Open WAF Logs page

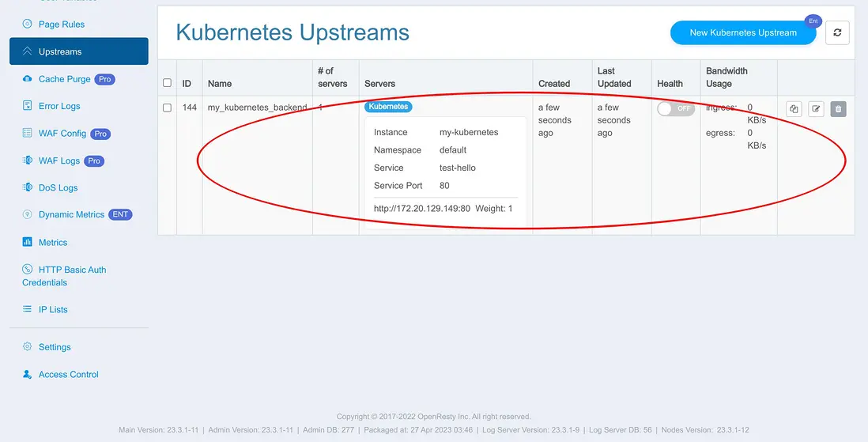pos(59,161)
